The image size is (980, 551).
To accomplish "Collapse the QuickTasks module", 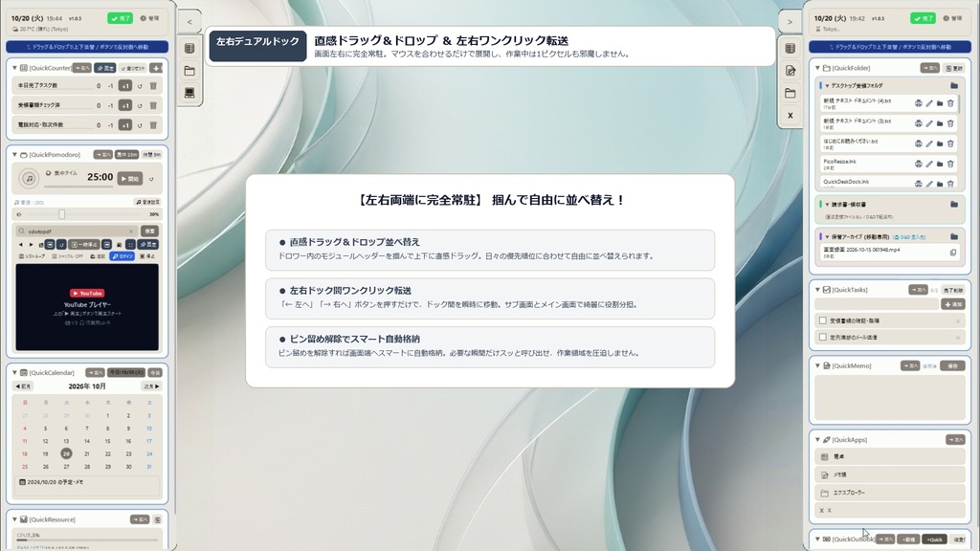I will pyautogui.click(x=817, y=289).
